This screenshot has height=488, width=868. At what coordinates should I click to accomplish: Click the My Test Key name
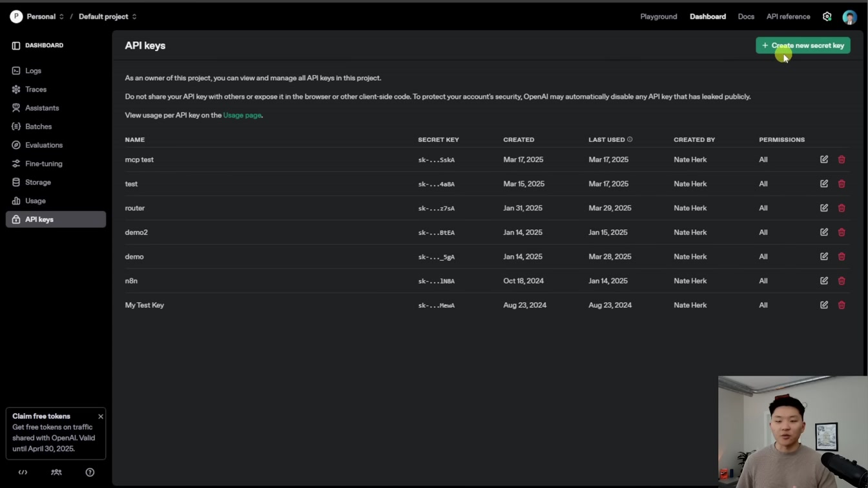coord(145,305)
